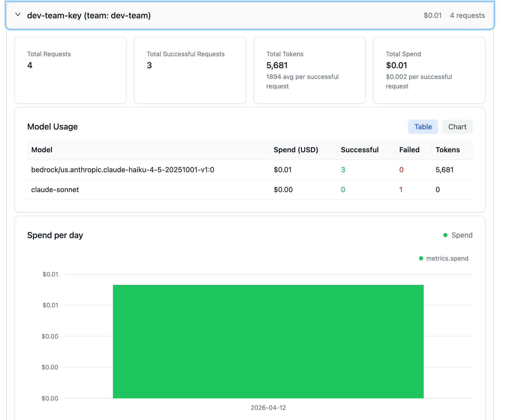Click the Successful column header
507x420 pixels.
[360, 150]
